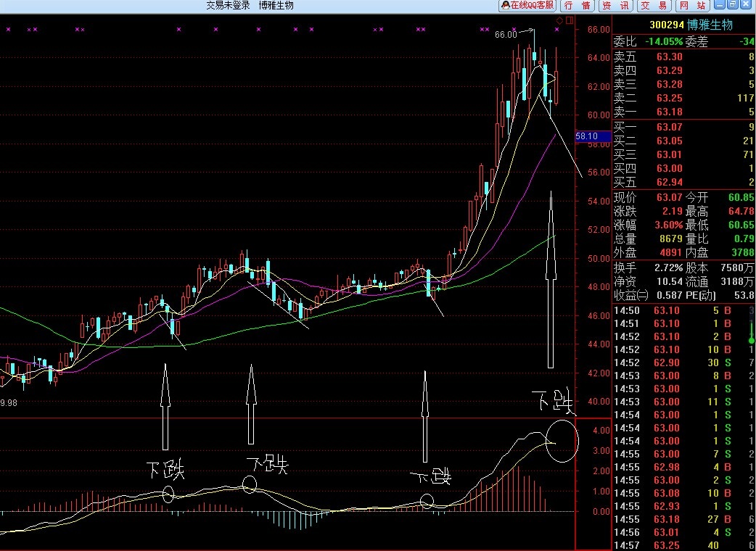Image resolution: width=756 pixels, height=551 pixels.
Task: Click the 收益 earnings value 0.587
Action: pos(669,295)
